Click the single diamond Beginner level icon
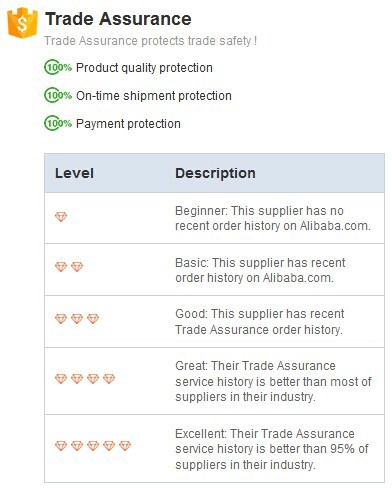392x488 pixels. pos(61,217)
